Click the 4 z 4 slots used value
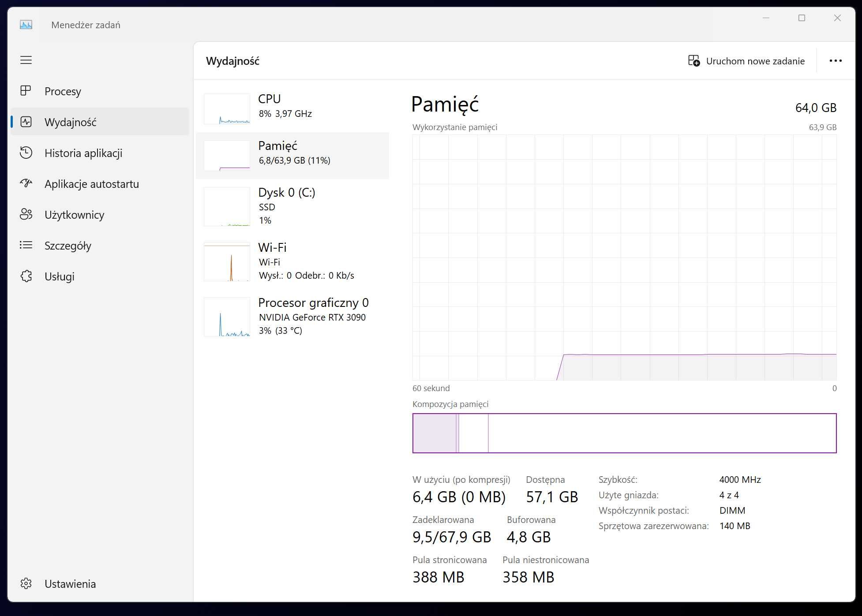The width and height of the screenshot is (862, 616). coord(729,495)
